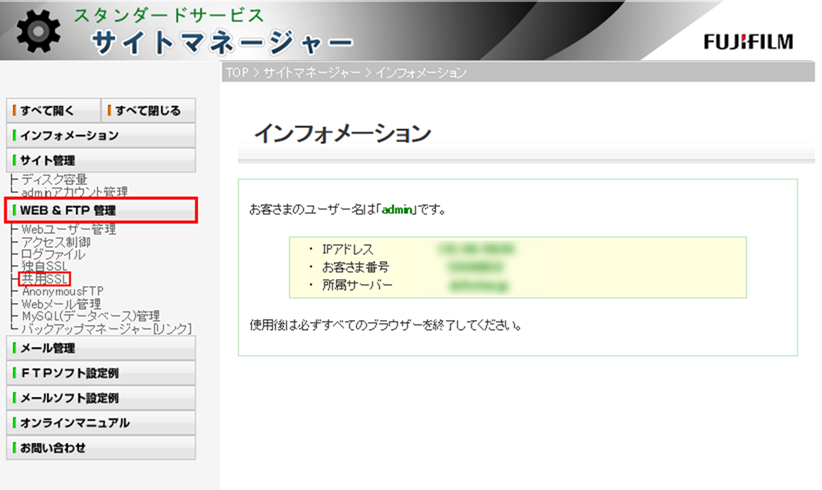Expand the メール管理 section
The image size is (822, 490).
coord(100,348)
